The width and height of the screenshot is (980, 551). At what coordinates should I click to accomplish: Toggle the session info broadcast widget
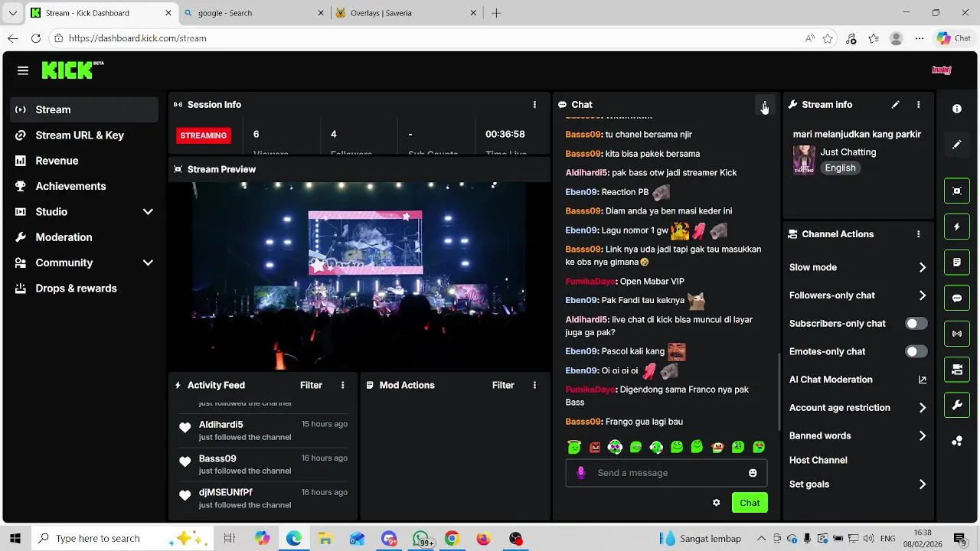coord(957,334)
